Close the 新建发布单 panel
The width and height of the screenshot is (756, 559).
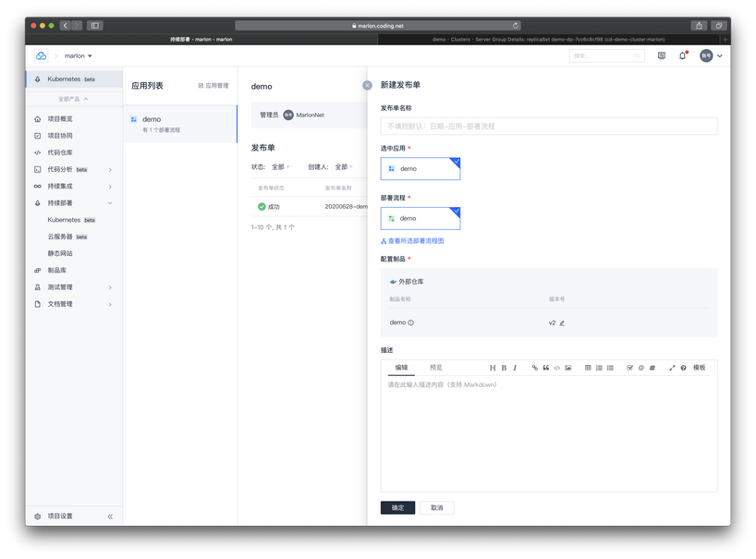point(368,85)
